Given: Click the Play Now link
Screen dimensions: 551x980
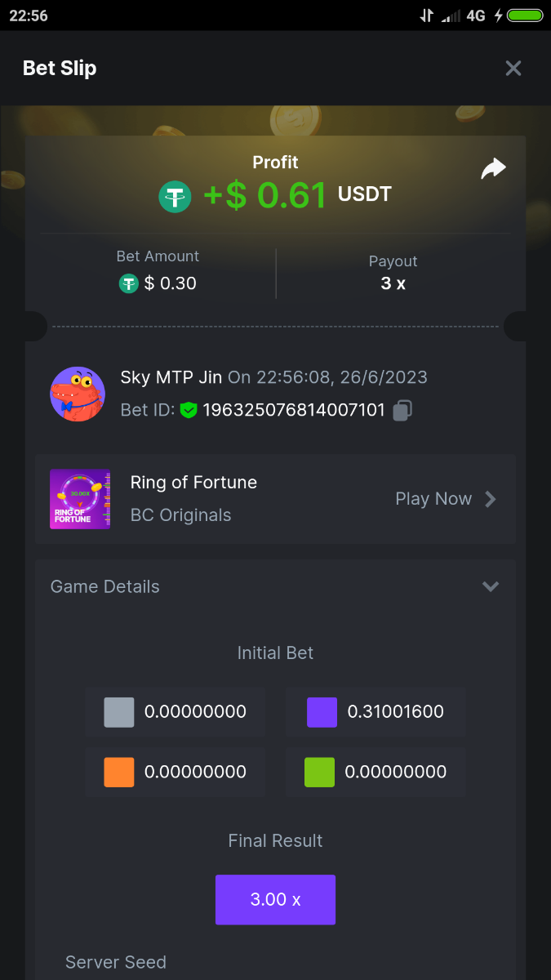Looking at the screenshot, I should pos(433,499).
